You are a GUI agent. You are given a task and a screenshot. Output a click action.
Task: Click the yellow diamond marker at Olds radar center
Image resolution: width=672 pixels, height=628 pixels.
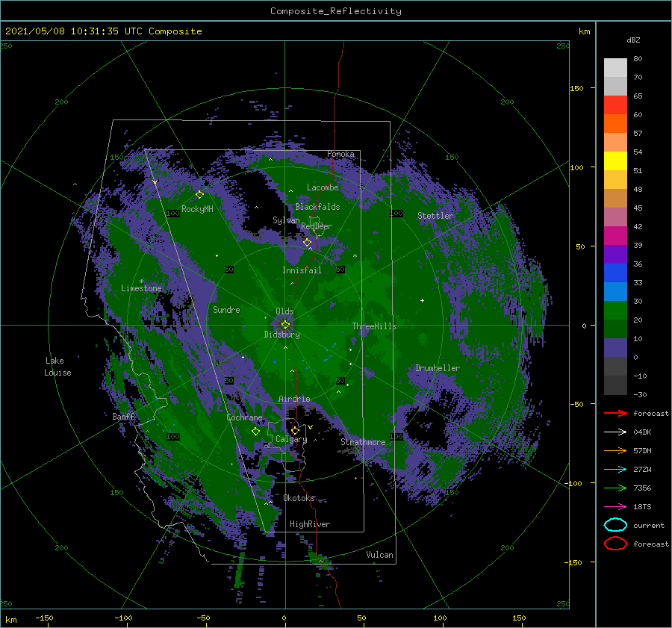click(x=285, y=325)
